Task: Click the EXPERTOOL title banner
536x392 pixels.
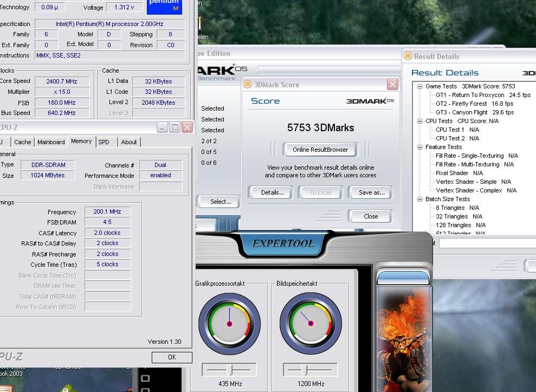Action: (283, 243)
